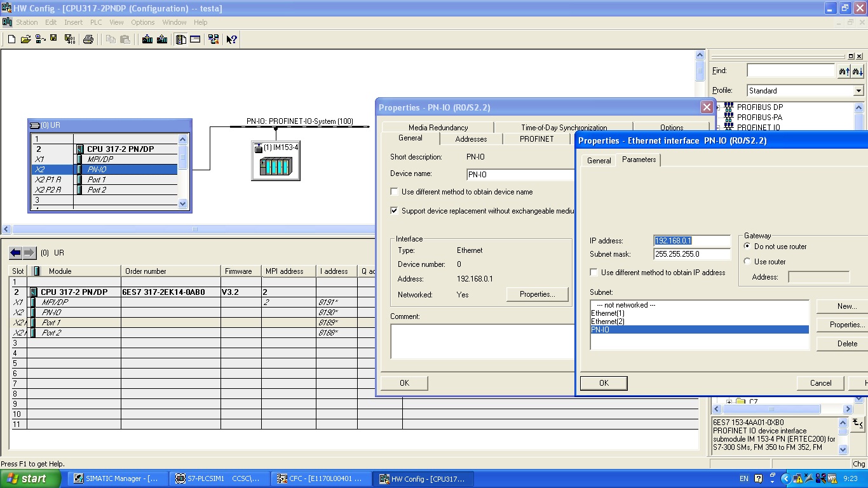The height and width of the screenshot is (488, 868).
Task: Click the Print toolbar icon
Action: tap(88, 39)
